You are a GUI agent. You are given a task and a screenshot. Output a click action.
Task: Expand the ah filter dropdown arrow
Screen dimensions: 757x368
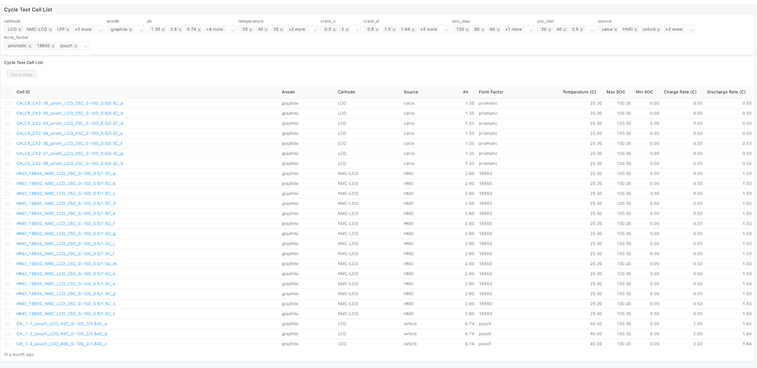point(232,29)
